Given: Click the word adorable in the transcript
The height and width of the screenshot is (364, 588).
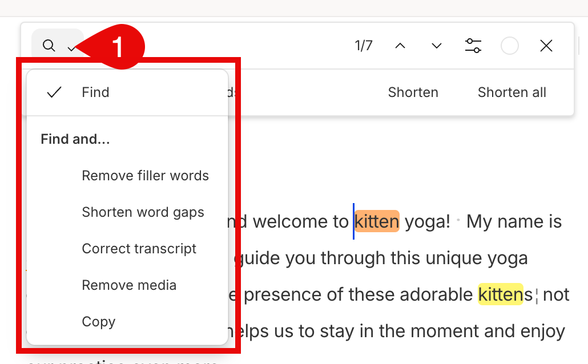Looking at the screenshot, I should [436, 294].
